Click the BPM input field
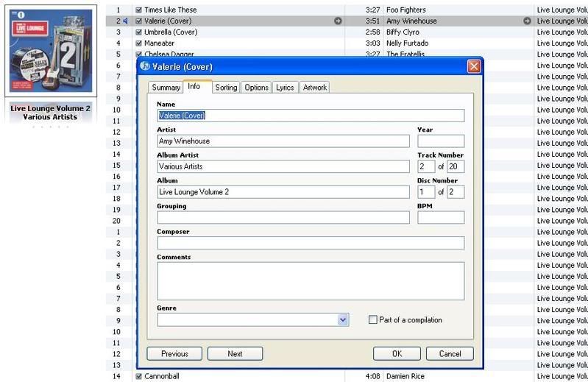Viewport: 588px width, 382px height. [x=441, y=217]
